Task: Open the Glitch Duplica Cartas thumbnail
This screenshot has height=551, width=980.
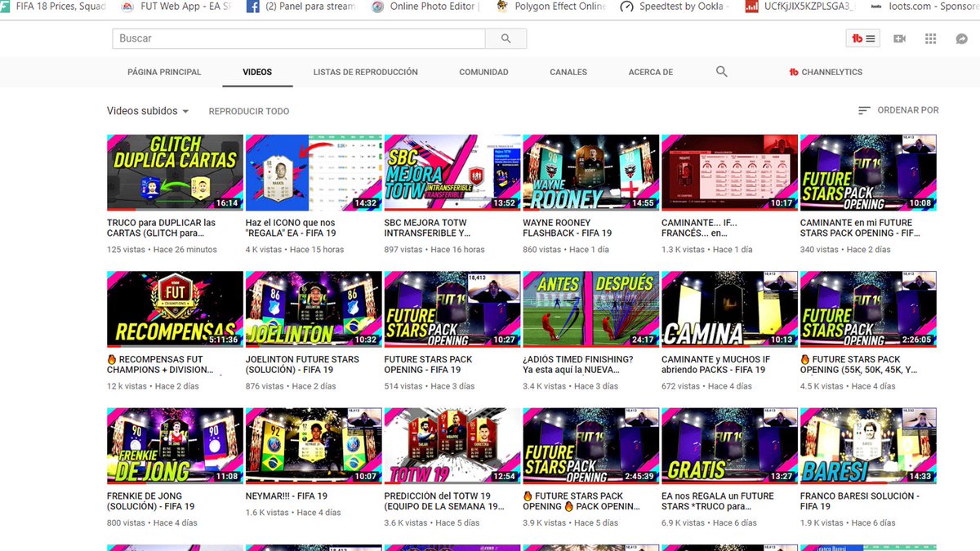Action: [x=175, y=173]
